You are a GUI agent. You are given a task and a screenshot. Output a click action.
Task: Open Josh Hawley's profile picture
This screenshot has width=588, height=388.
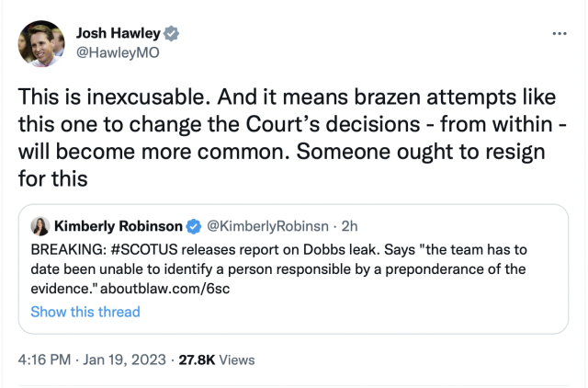click(x=41, y=43)
